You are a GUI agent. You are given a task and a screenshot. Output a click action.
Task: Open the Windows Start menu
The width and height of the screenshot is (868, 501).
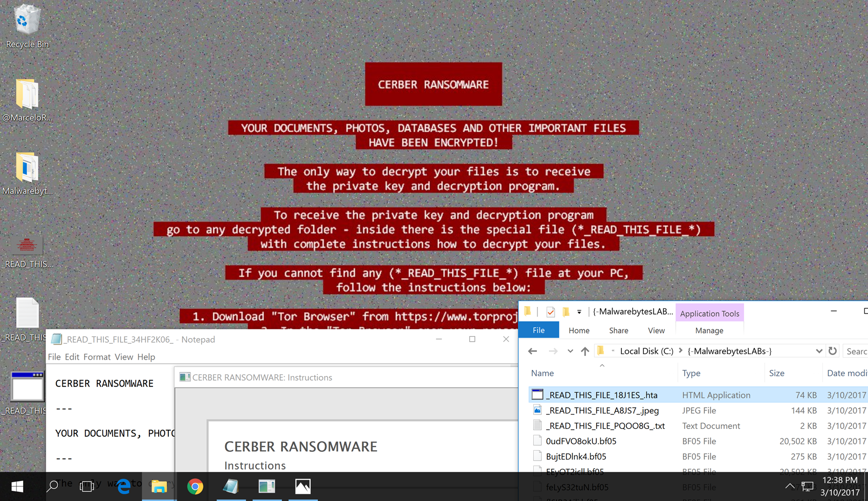click(x=17, y=487)
